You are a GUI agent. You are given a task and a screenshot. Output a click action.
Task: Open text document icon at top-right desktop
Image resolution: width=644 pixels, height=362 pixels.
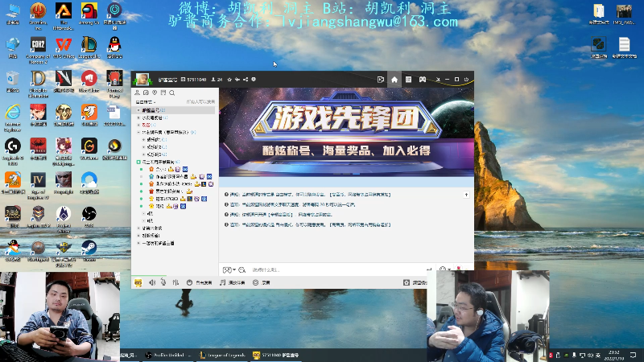click(624, 48)
